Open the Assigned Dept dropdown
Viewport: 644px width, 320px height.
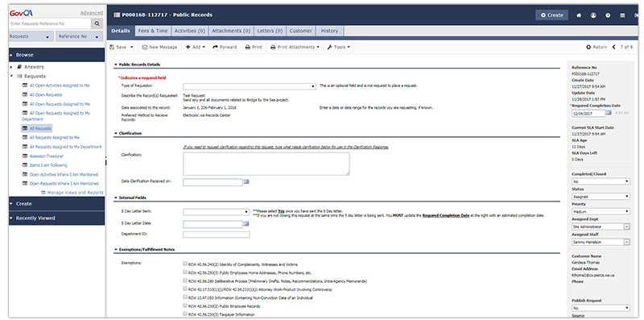(x=601, y=226)
